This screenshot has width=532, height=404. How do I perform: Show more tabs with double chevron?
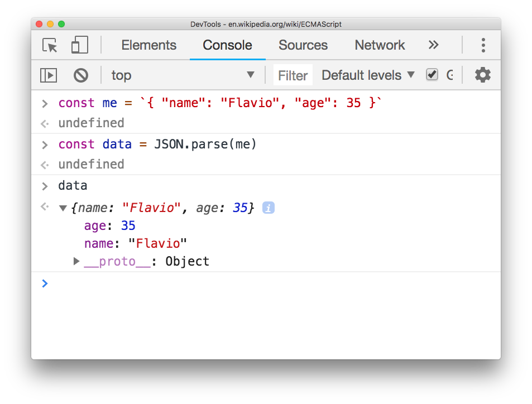[433, 45]
